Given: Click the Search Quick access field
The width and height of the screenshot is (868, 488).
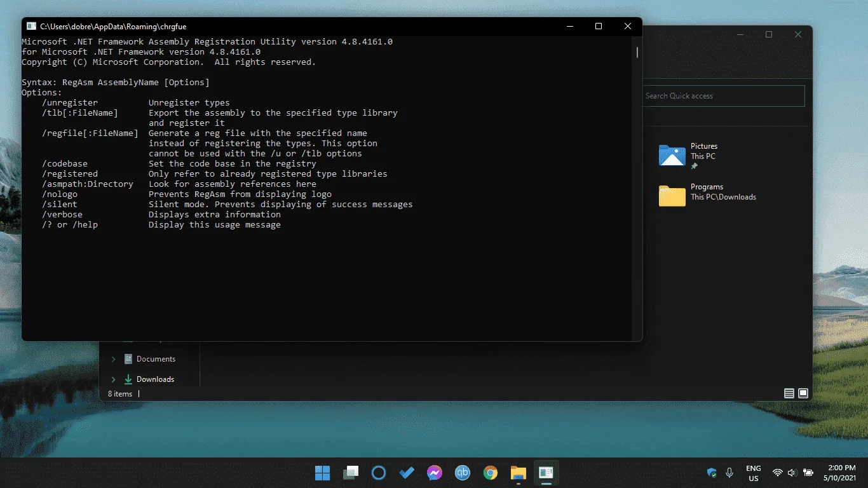Looking at the screenshot, I should pos(724,96).
